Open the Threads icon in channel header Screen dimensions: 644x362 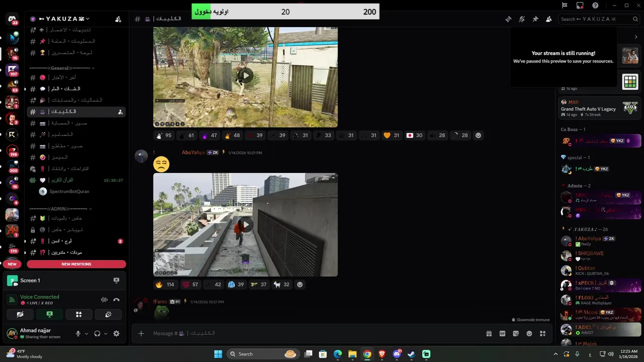pos(509,19)
